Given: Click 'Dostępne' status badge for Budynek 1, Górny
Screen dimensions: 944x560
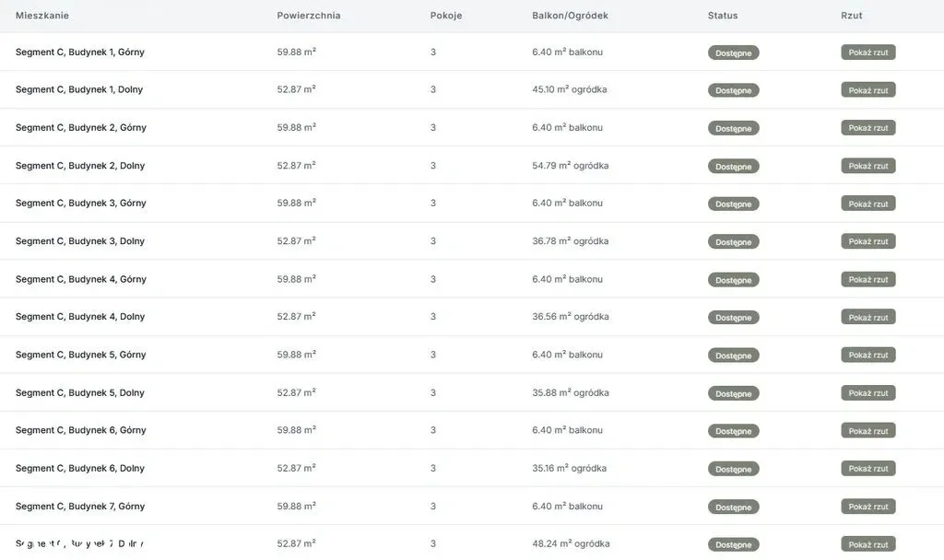Looking at the screenshot, I should pyautogui.click(x=733, y=53).
